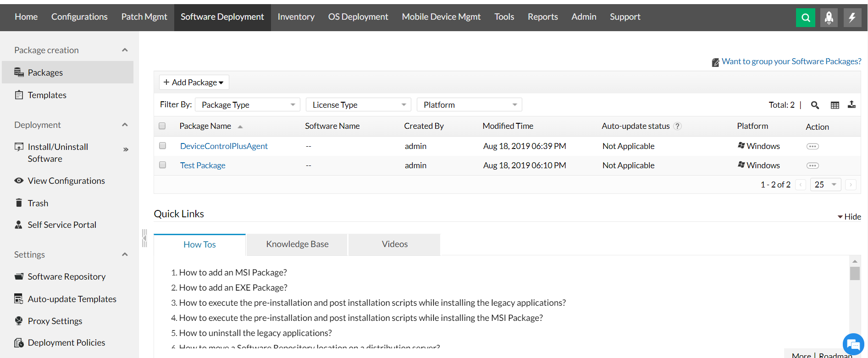Screen dimensions: 868x358
Task: Open the rocket quick launch icon
Action: click(829, 18)
